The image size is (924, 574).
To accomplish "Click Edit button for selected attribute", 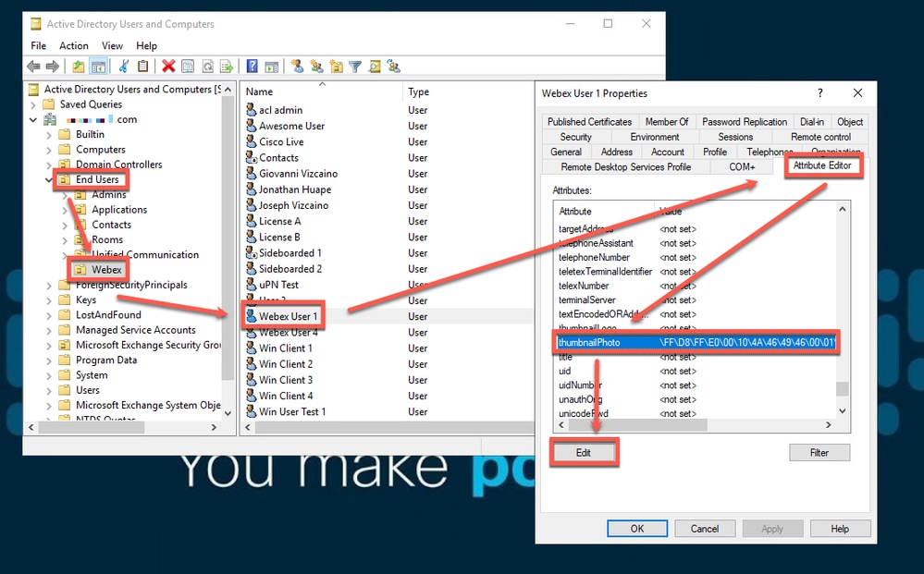I will pyautogui.click(x=584, y=453).
